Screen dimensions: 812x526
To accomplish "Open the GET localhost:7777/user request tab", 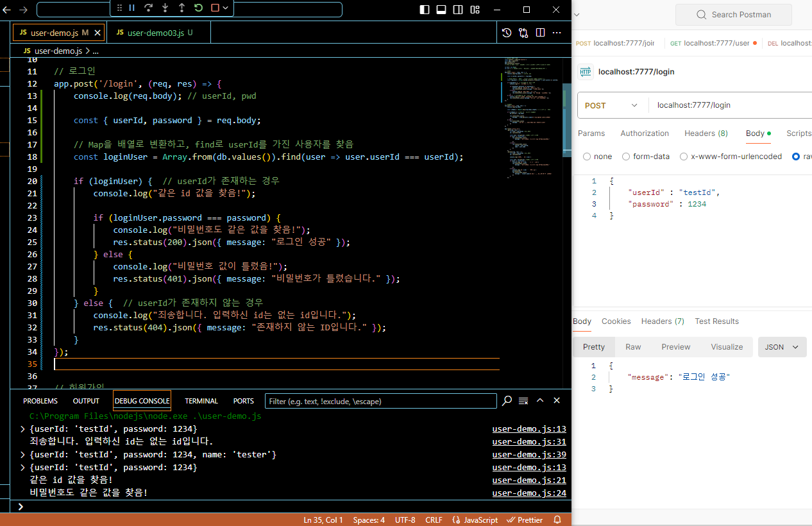I will click(713, 43).
